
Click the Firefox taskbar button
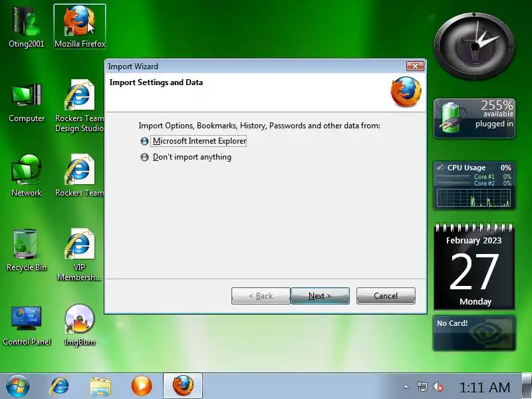tap(183, 386)
